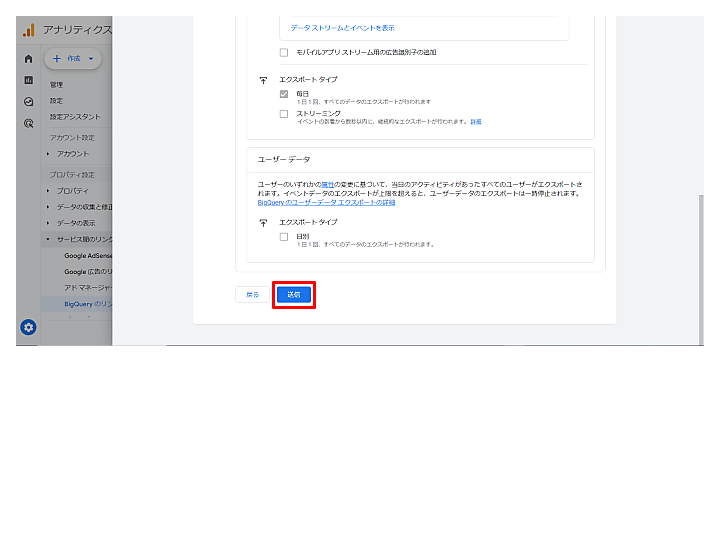This screenshot has height=540, width=720.
Task: Click the 作成 create button
Action: (x=73, y=59)
